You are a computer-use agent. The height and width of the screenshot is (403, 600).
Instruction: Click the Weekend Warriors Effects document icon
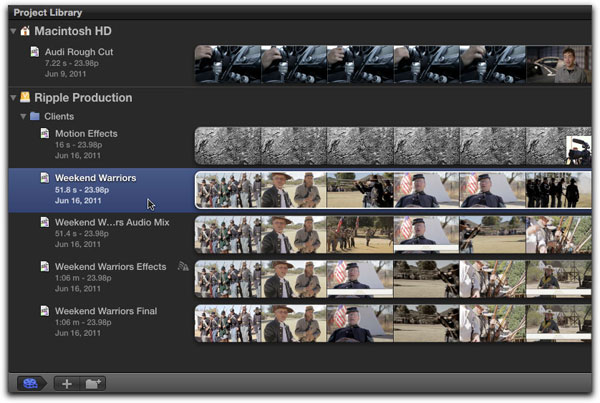(x=45, y=266)
